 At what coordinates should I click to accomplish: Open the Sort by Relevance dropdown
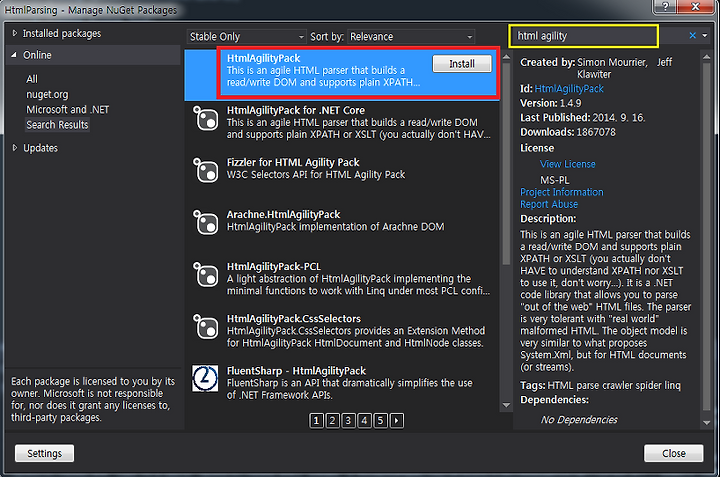411,36
